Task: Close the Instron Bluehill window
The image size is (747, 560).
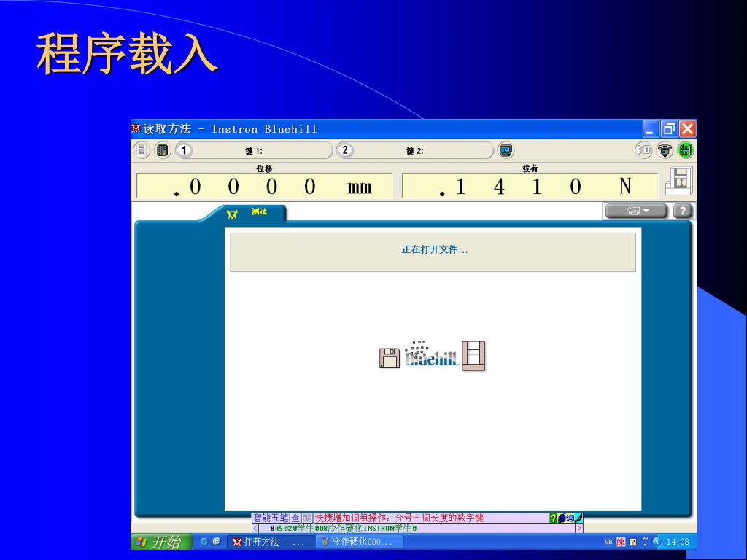Action: [687, 128]
